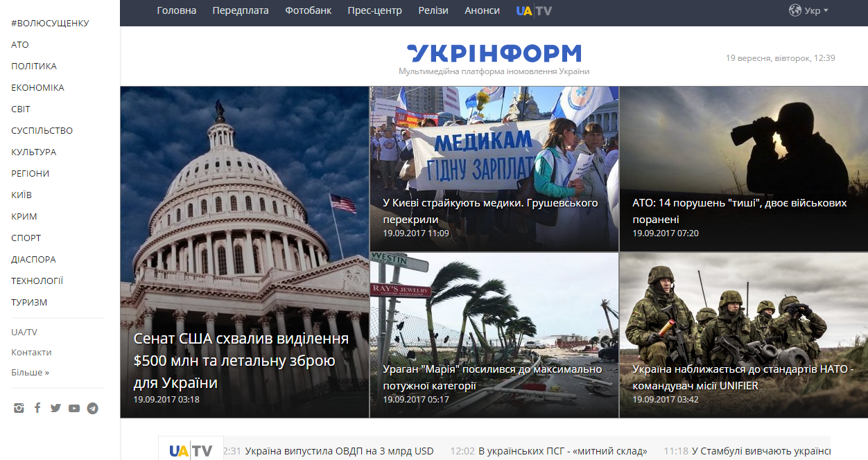
Task: Open the ЕКОНОМІКА sidebar section
Action: pos(37,87)
